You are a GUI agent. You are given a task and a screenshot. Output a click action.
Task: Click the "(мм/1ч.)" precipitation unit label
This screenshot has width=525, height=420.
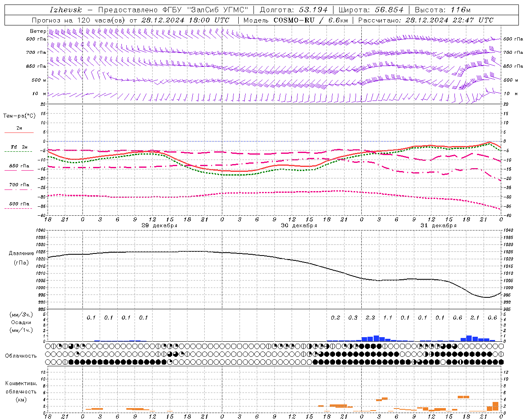click(21, 330)
